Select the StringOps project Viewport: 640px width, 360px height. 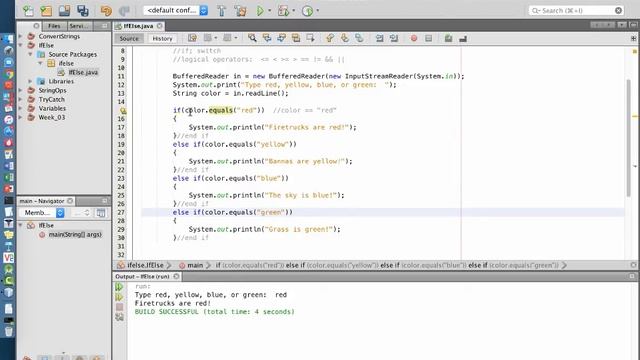pos(52,90)
